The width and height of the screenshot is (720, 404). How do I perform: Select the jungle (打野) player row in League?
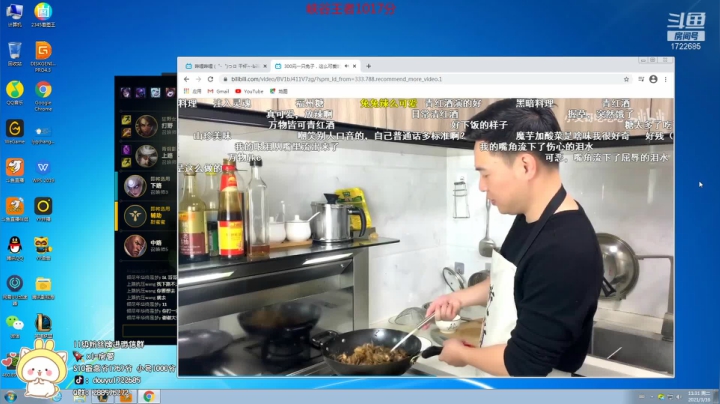click(148, 126)
